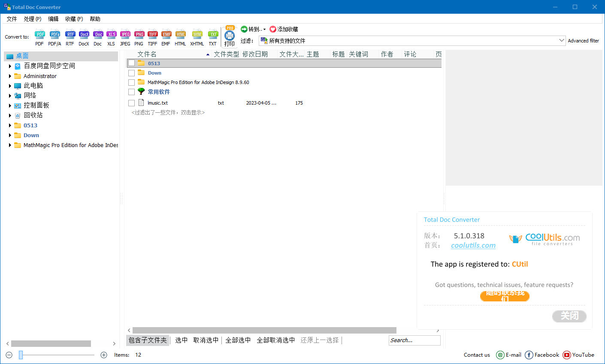Screen dimensions: 605x364
Task: Expand the 控制面板 sidebar entry
Action: coord(10,105)
